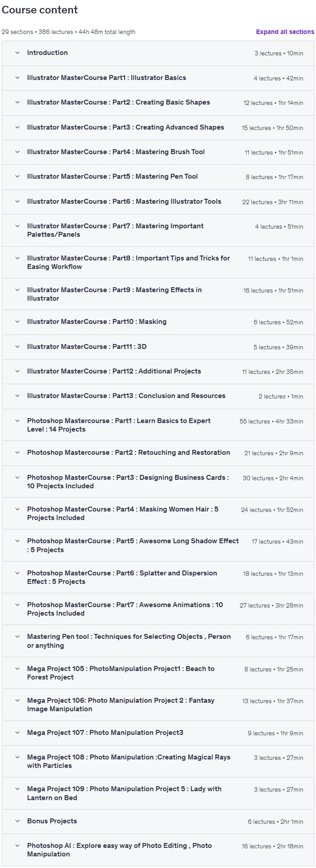
Task: Expand chevron for Part7 : Mastering Important Palettes/Panels
Action: [17, 226]
